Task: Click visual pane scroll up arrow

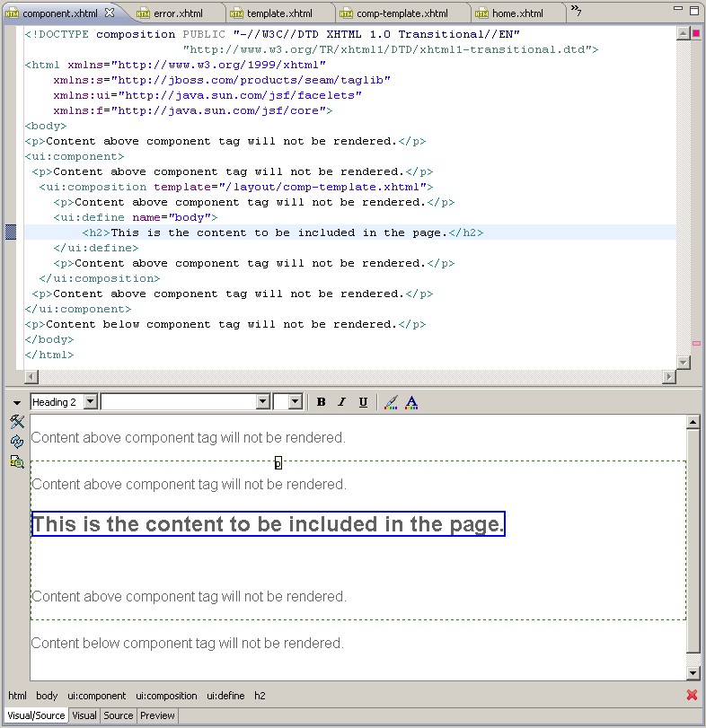Action: [x=693, y=422]
